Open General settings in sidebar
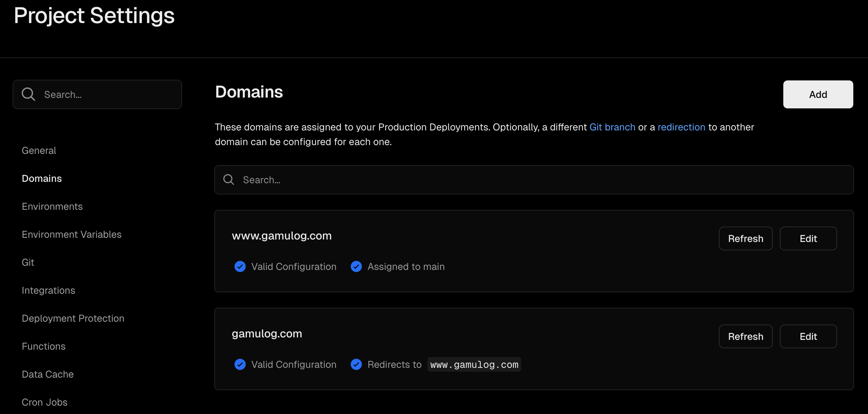 39,150
